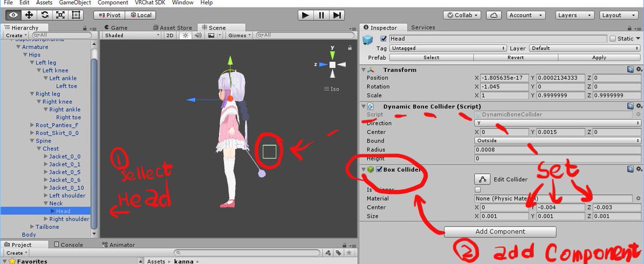This screenshot has width=644, height=264.
Task: Open the GameObject menu
Action: tap(75, 3)
